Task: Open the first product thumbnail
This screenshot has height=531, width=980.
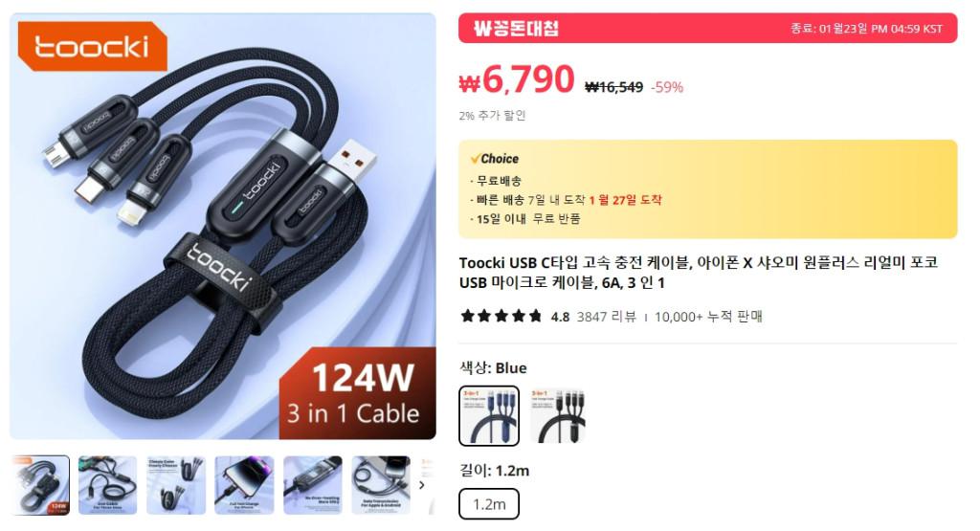Action: pyautogui.click(x=40, y=485)
